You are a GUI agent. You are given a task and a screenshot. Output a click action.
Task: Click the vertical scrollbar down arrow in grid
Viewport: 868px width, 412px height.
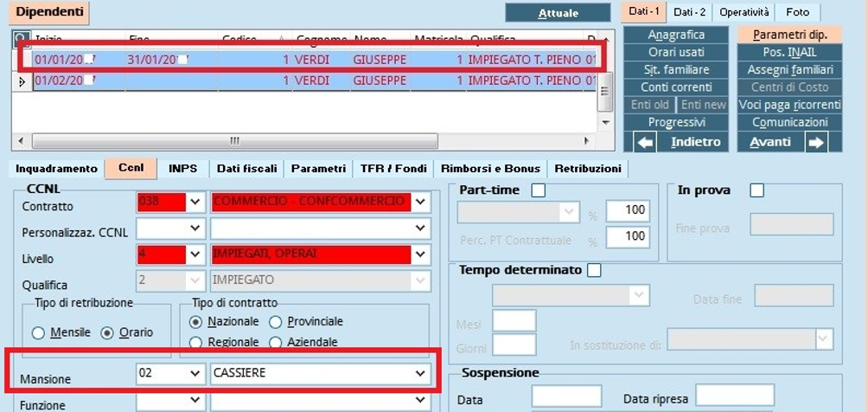605,122
